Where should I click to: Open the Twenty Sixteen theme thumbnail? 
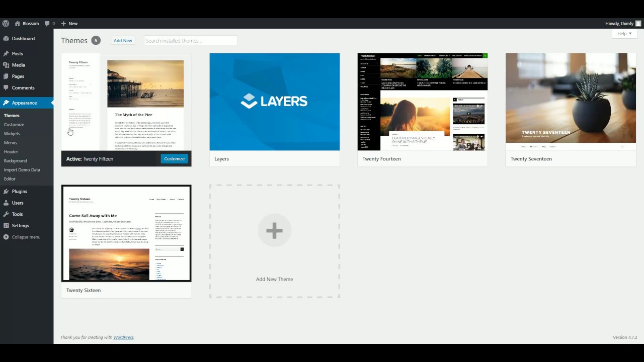[126, 233]
